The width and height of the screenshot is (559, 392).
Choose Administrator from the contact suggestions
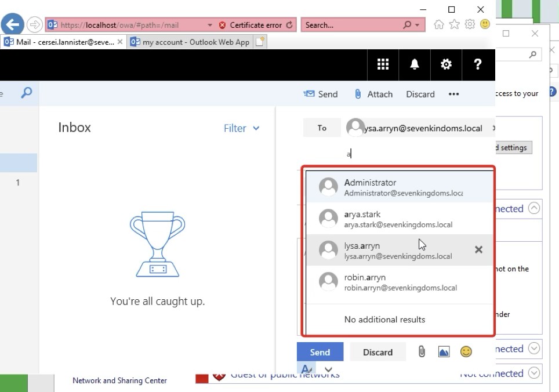pyautogui.click(x=398, y=187)
